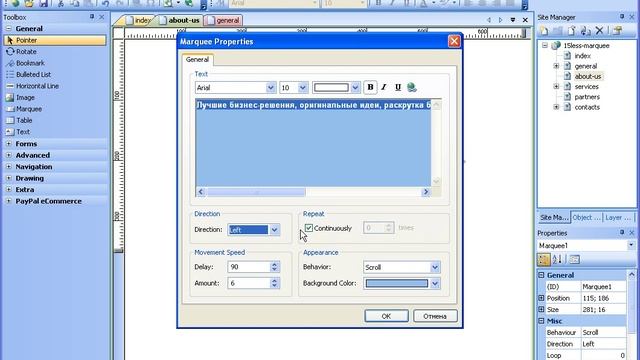Toggle Italic in Marquee Properties dialog

tap(384, 87)
